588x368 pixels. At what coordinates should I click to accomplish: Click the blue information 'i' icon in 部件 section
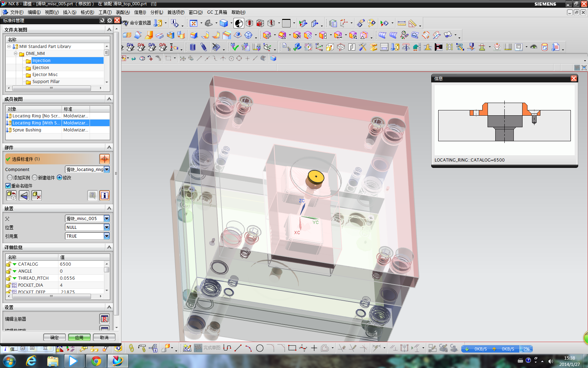(x=105, y=196)
